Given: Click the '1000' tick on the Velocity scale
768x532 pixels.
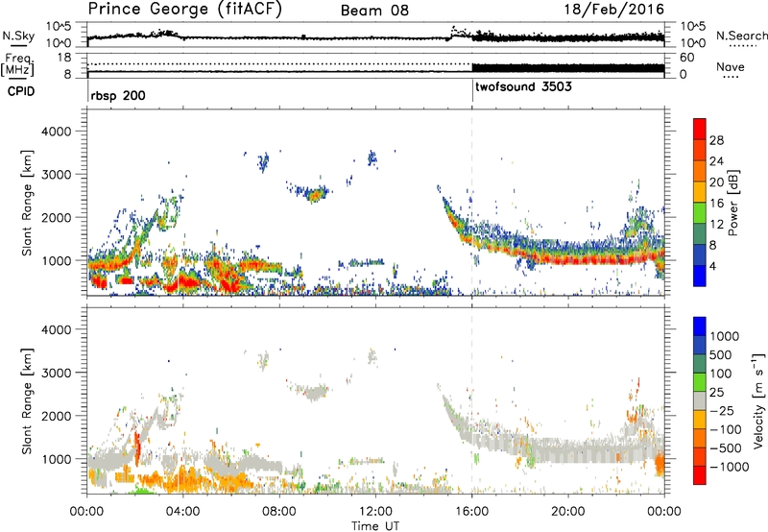Looking at the screenshot, I should pyautogui.click(x=724, y=336).
